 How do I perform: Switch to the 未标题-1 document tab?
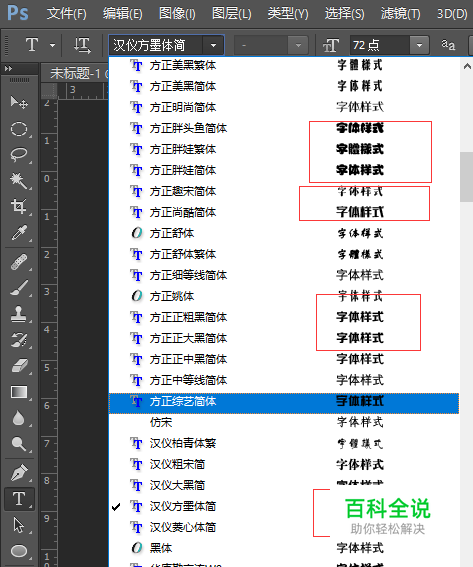76,73
